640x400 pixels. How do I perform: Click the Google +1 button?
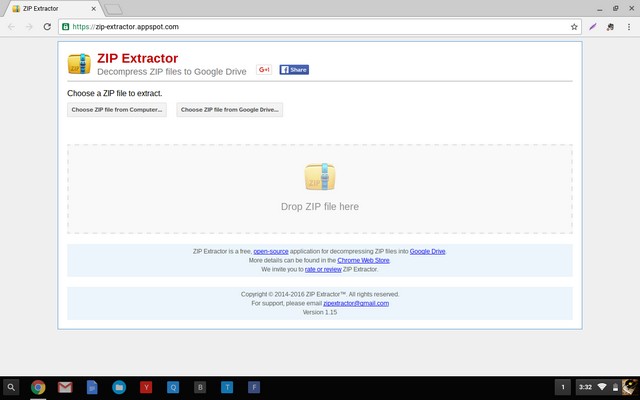[x=264, y=70]
